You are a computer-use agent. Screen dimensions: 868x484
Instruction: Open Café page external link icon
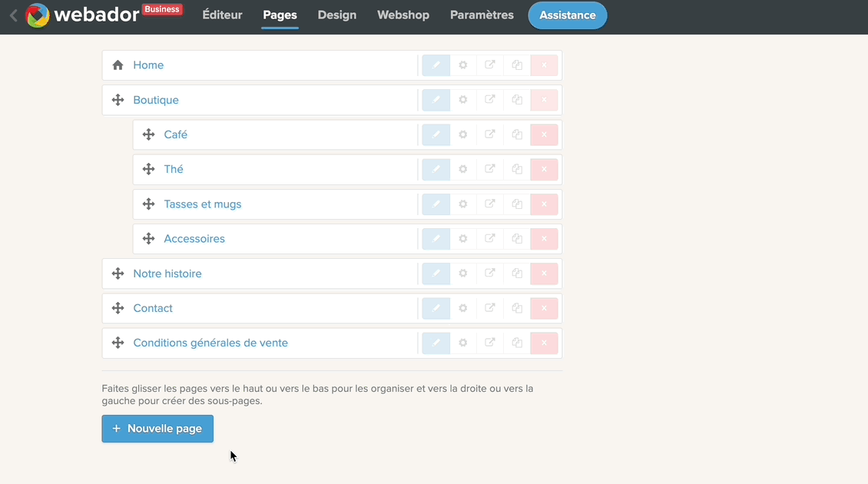[x=490, y=134]
